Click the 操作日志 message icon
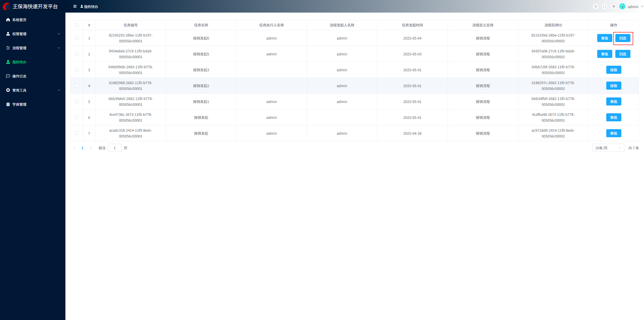This screenshot has height=320, width=644. pyautogui.click(x=8, y=76)
